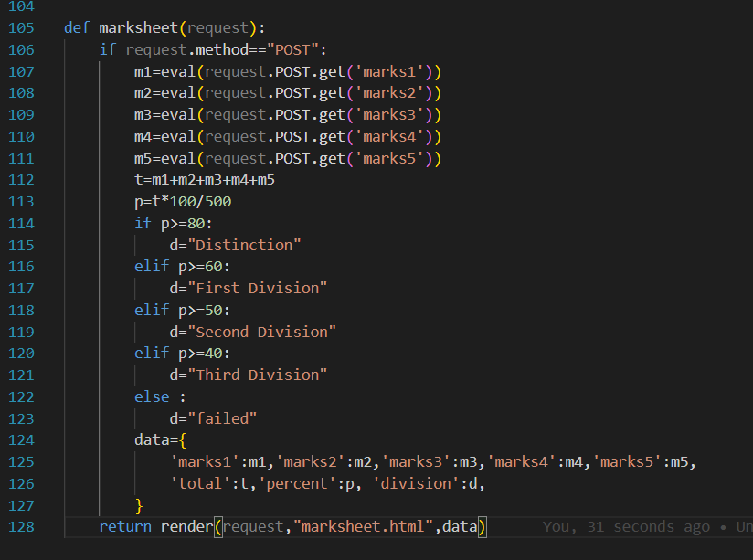Click the 'render' function call
Viewport: 753px width, 560px height.
point(186,527)
